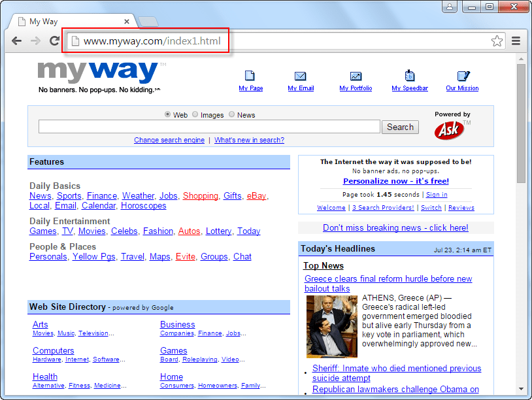Click the vertical scrollbar thumb
This screenshot has width=532, height=400.
tap(521, 124)
